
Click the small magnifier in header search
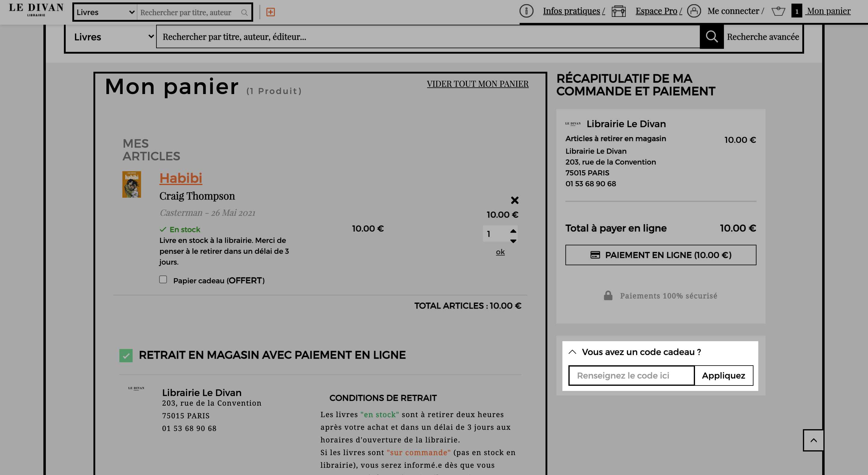coord(244,12)
